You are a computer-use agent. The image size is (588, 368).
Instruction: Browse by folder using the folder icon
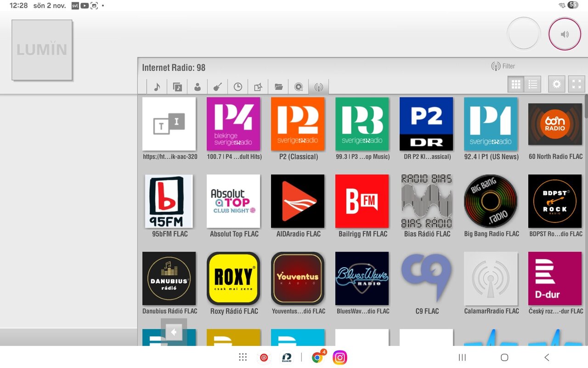(278, 86)
